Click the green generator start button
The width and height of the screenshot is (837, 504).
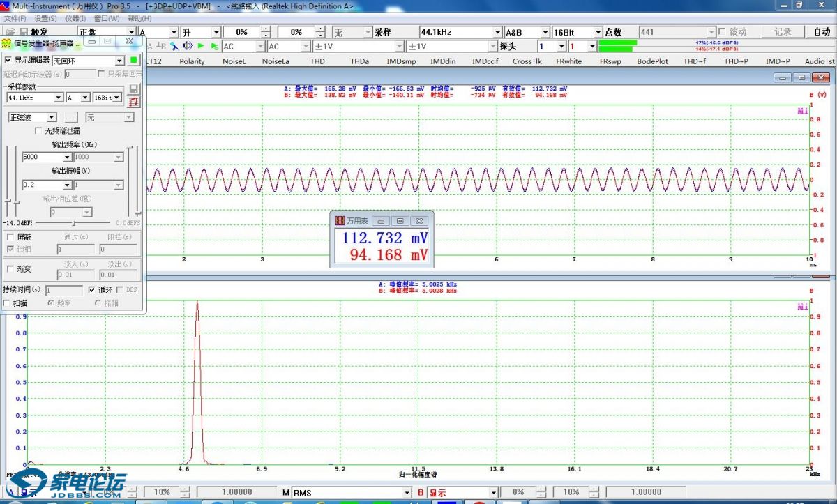click(x=134, y=61)
